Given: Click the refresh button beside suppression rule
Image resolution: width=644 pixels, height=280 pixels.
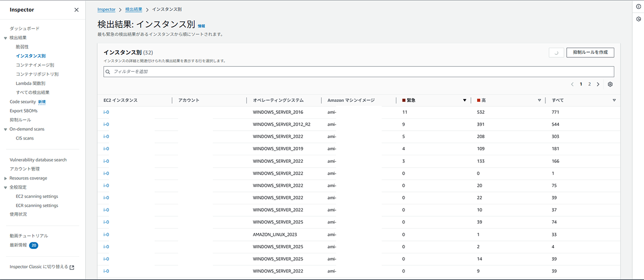Looking at the screenshot, I should coord(556,52).
